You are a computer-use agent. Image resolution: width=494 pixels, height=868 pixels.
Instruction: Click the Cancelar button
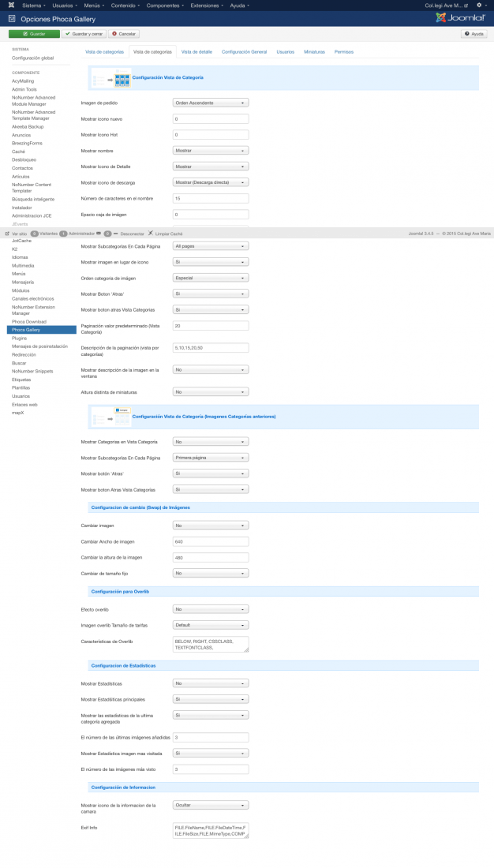coord(124,34)
